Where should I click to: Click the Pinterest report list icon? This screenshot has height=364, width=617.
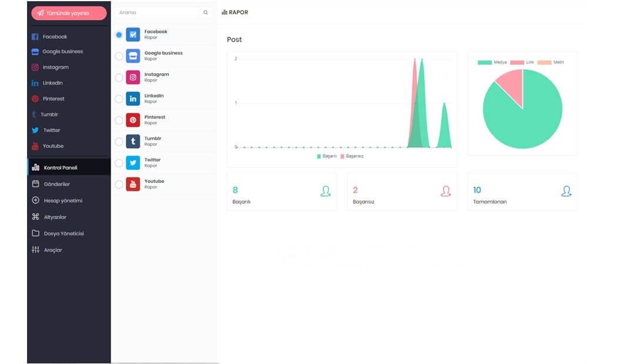(x=133, y=120)
